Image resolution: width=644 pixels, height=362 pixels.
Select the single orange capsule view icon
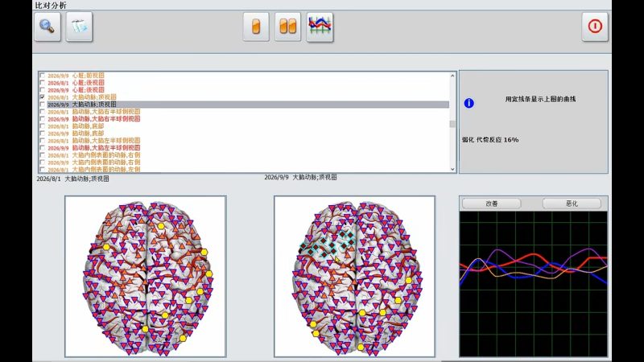click(256, 27)
